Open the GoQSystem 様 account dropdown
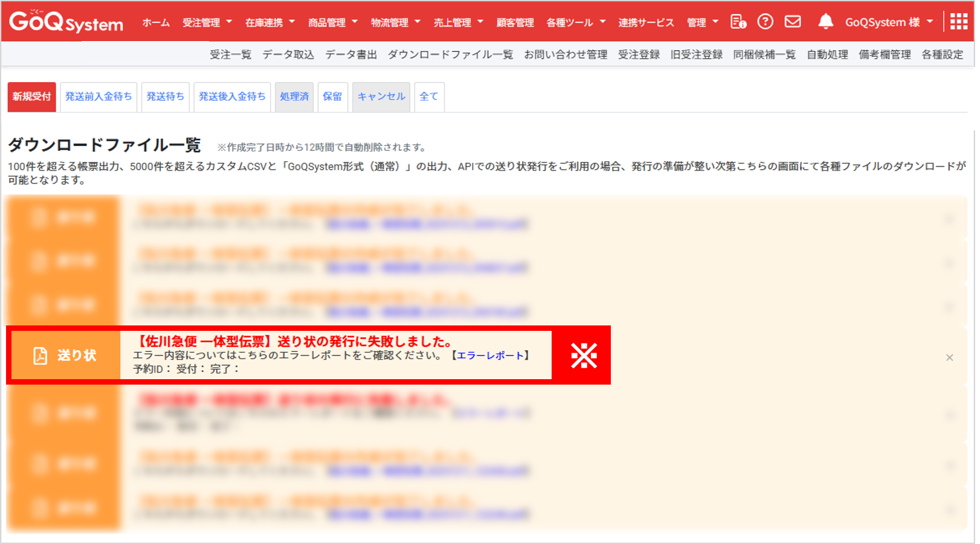 888,23
